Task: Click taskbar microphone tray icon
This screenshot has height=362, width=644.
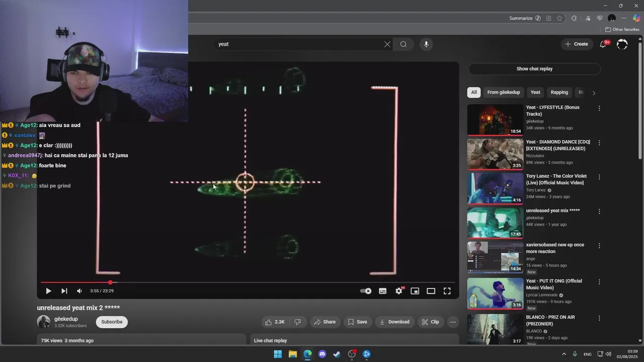Action: 575,354
